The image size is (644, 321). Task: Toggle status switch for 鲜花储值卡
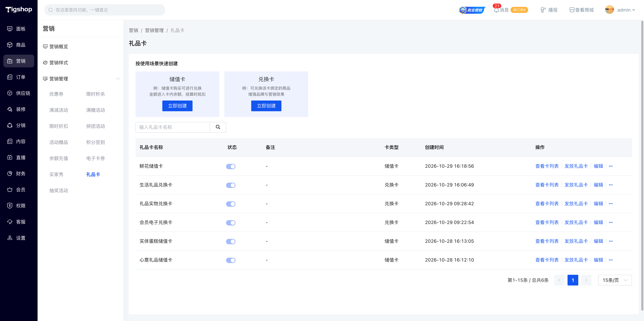tap(230, 166)
